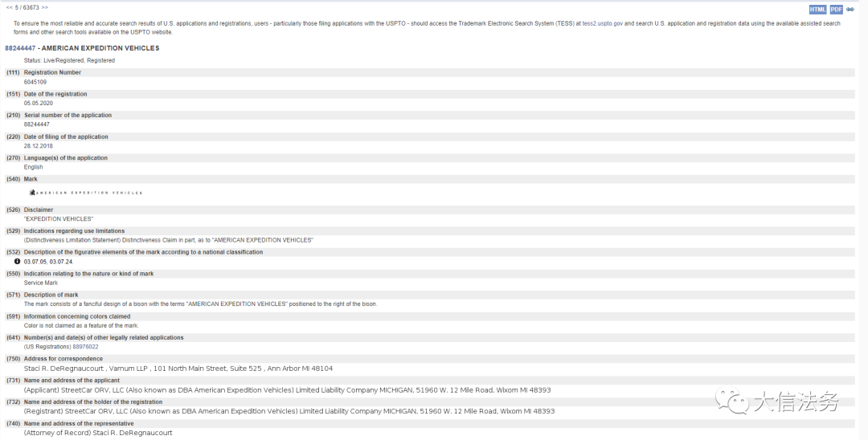Click the American Expedition Vehicles mark image

click(x=86, y=193)
